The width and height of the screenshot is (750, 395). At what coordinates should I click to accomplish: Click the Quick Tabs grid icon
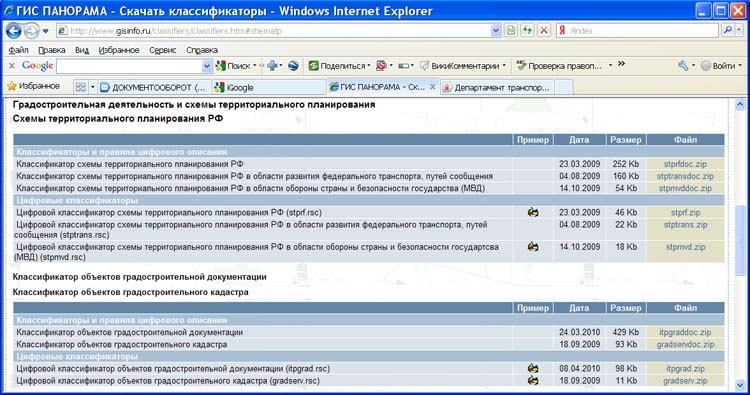point(80,87)
